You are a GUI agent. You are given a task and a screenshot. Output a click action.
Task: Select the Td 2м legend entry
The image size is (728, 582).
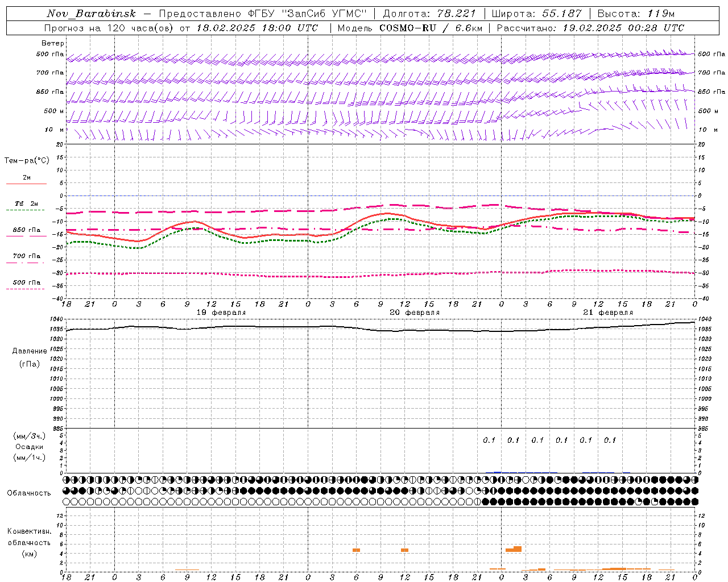[27, 203]
